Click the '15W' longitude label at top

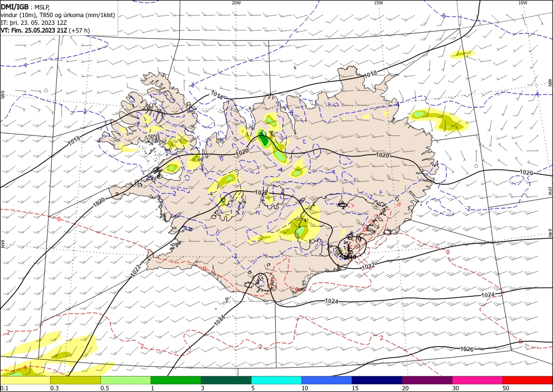coord(378,3)
